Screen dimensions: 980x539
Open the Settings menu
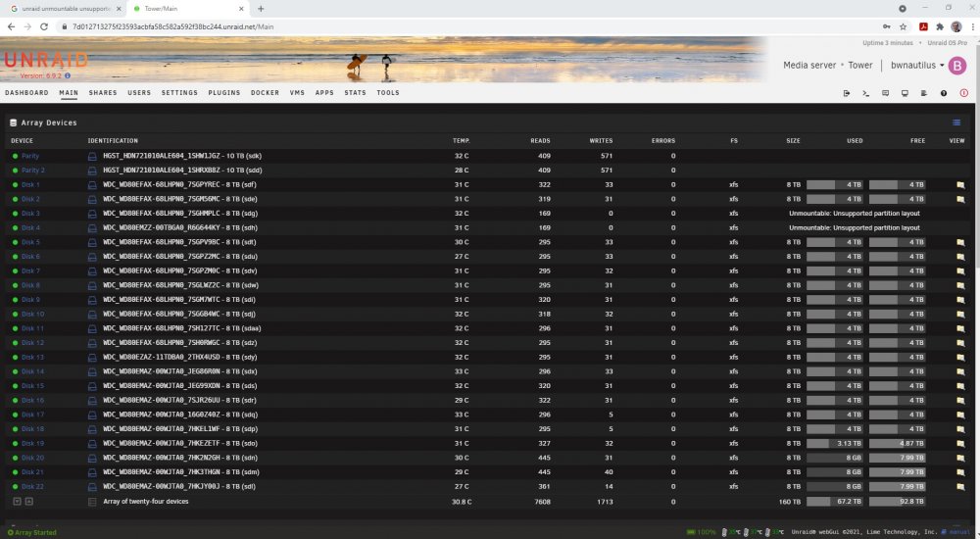click(180, 93)
